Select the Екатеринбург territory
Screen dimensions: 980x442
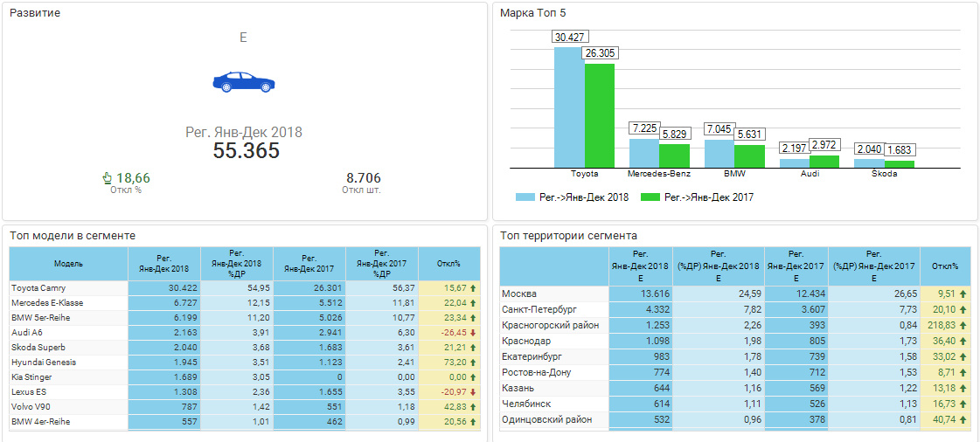532,356
